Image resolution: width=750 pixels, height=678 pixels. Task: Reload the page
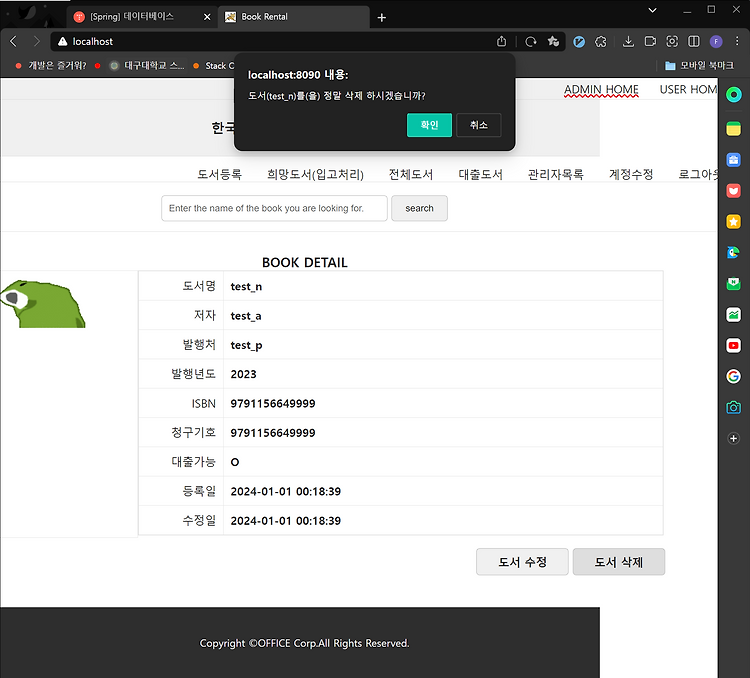coord(530,42)
